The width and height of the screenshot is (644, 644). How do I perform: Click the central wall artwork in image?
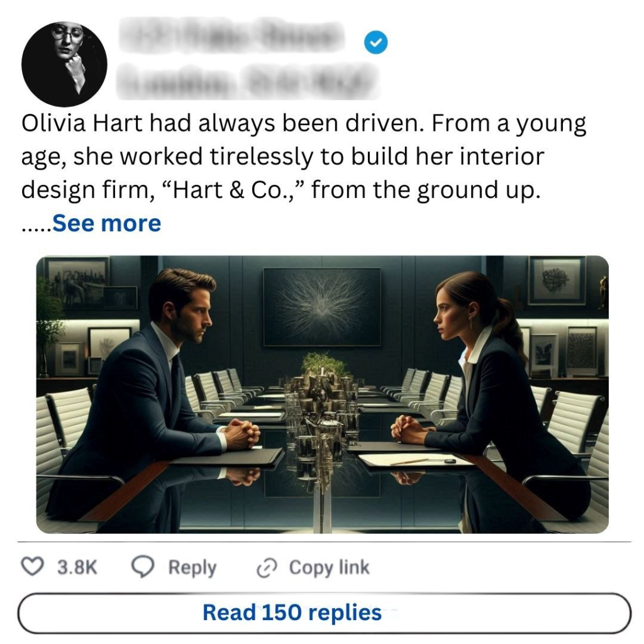coord(321,307)
